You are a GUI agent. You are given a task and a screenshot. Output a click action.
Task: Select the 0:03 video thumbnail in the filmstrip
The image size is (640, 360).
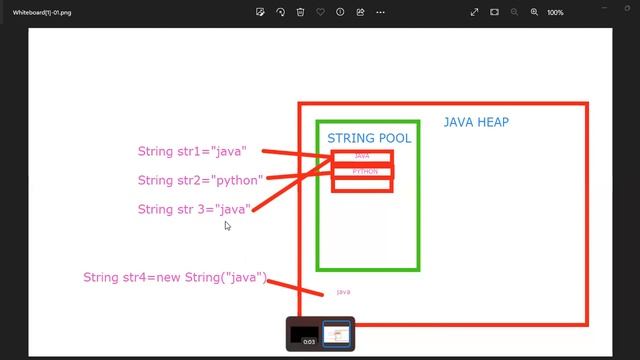click(304, 335)
